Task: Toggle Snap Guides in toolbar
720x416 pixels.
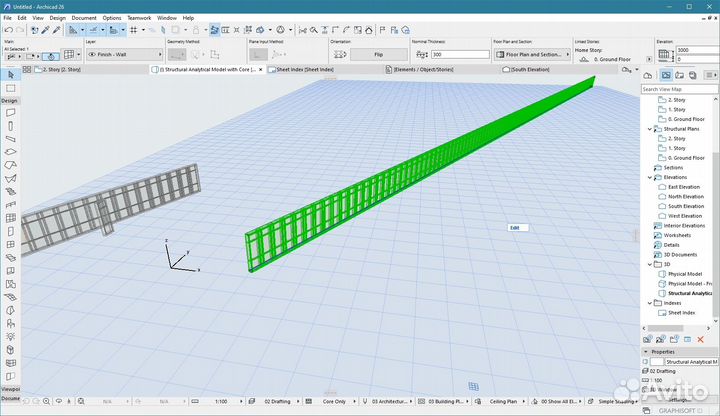Action: point(93,30)
